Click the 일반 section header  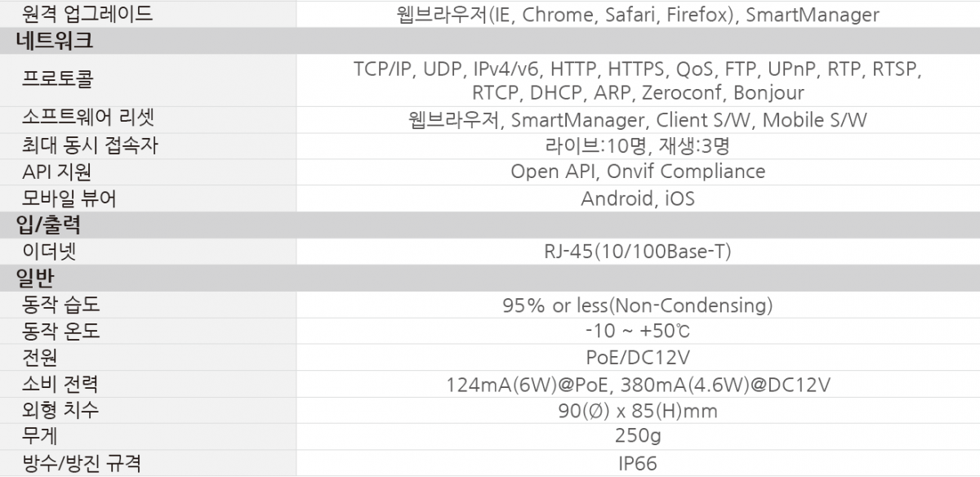(35, 278)
